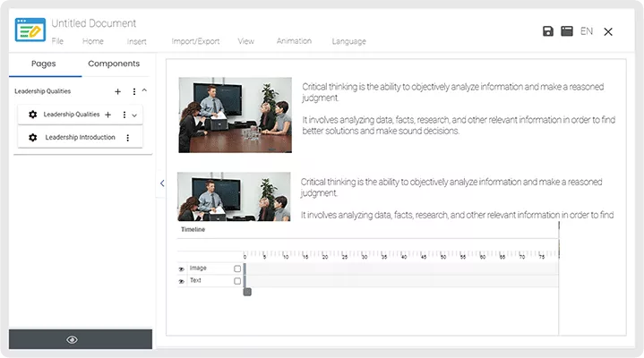Open the Home menu
This screenshot has width=644, height=358.
[x=93, y=41]
